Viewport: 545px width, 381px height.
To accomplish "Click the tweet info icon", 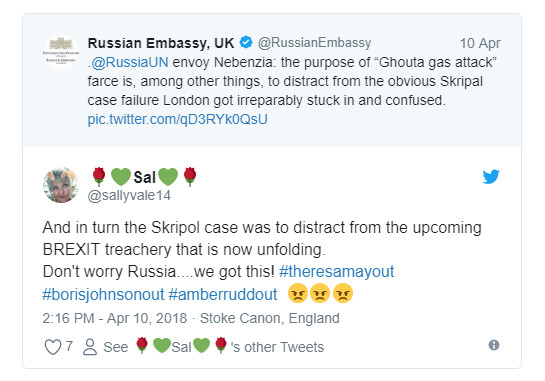I will [x=494, y=345].
